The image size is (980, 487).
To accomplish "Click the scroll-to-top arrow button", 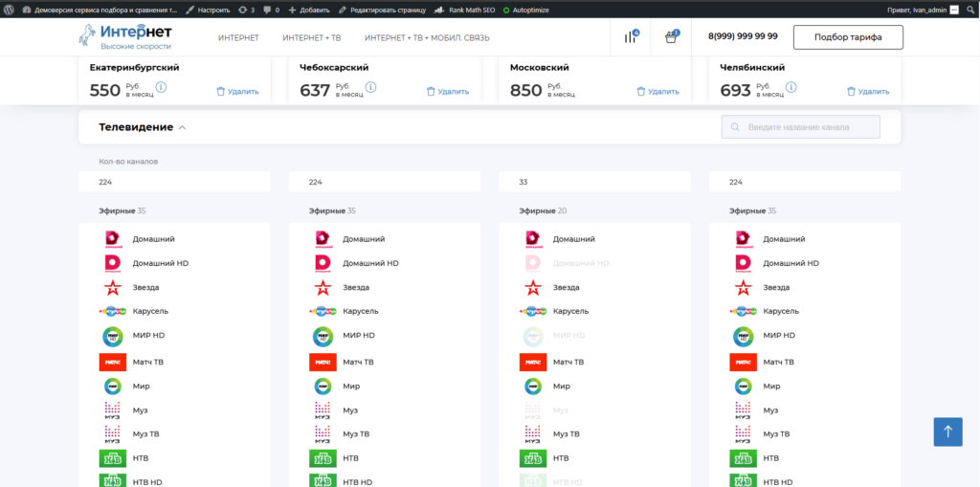I will [x=947, y=432].
